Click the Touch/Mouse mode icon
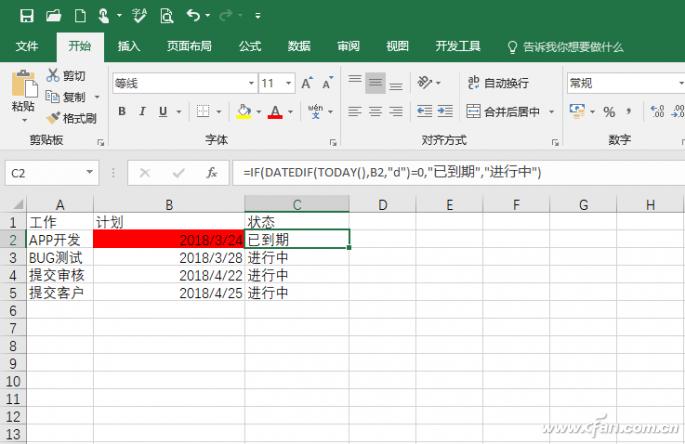Viewport: 685px width, 444px height. (103, 16)
